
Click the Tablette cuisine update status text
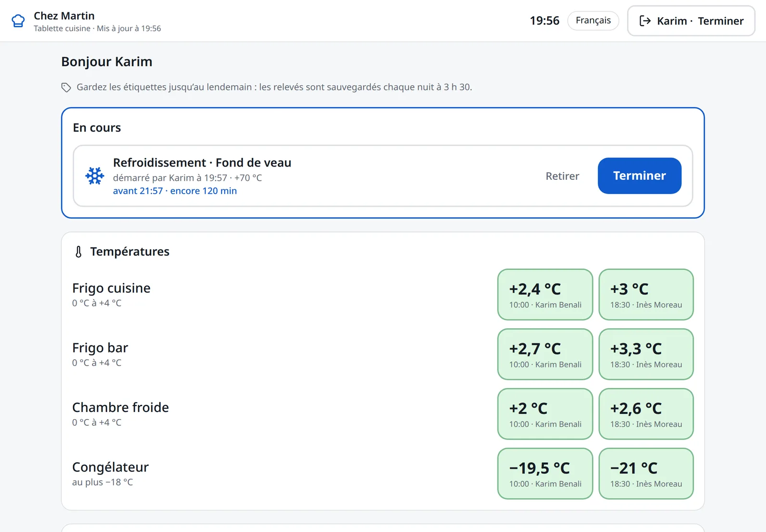[97, 28]
